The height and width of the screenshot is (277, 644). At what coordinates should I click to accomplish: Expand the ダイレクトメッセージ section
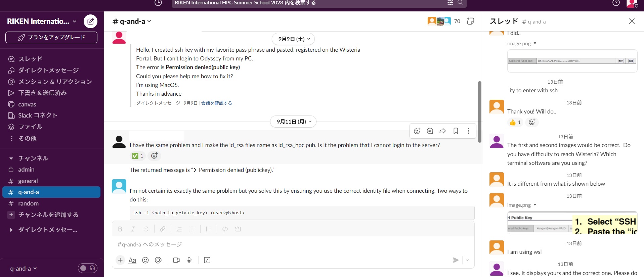(11, 230)
